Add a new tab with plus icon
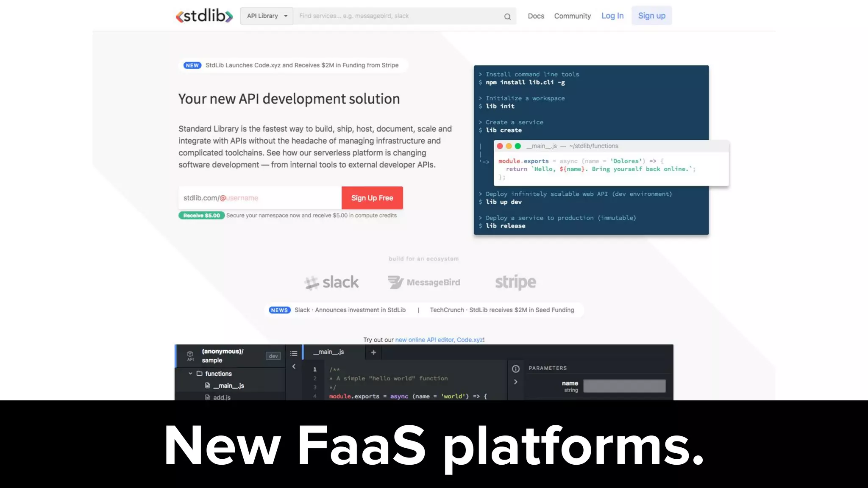This screenshot has width=868, height=488. pos(373,352)
